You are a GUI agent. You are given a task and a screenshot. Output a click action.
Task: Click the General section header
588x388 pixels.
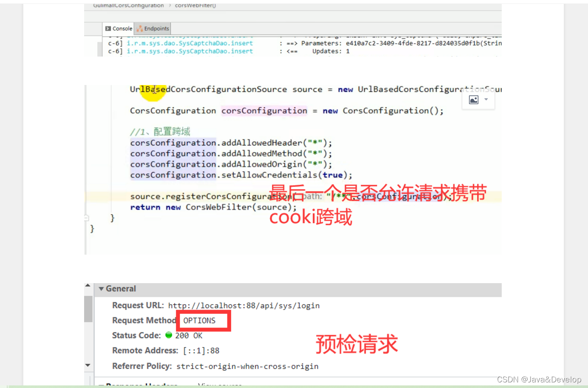pyautogui.click(x=298, y=289)
